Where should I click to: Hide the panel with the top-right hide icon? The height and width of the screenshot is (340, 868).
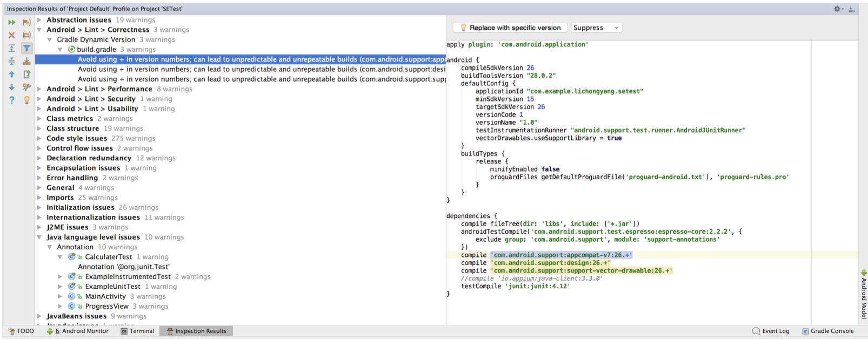[851, 9]
